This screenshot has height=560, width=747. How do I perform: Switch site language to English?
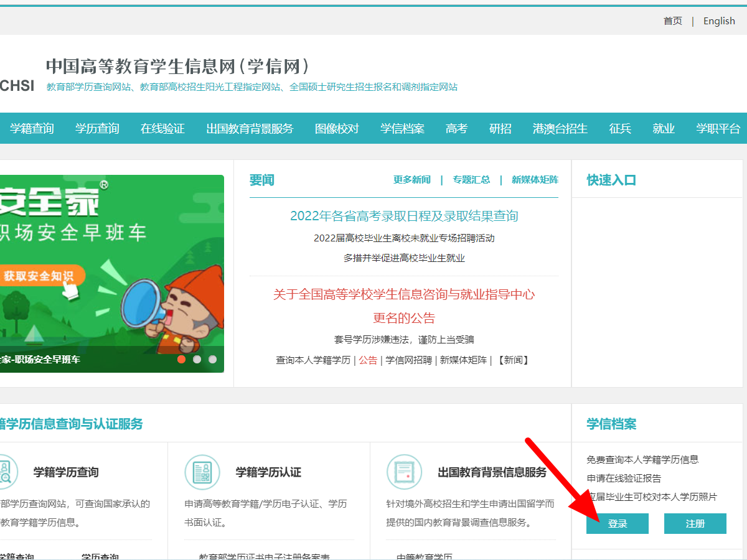point(719,21)
